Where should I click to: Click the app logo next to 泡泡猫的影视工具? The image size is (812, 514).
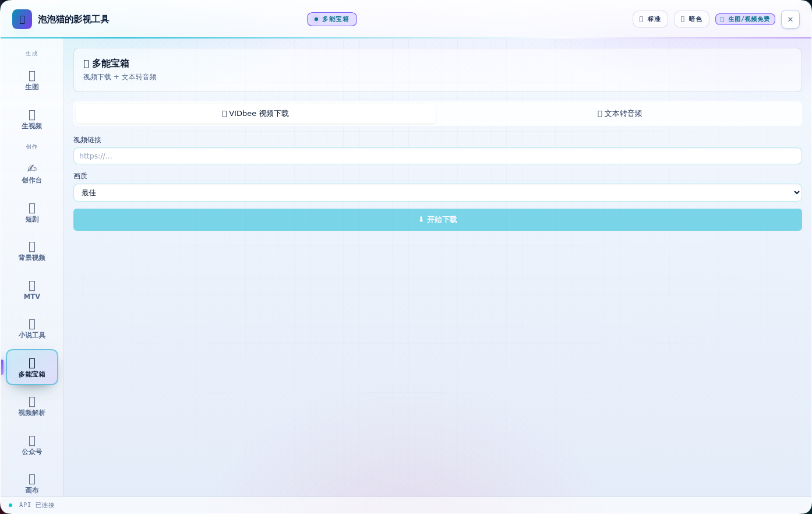click(22, 19)
